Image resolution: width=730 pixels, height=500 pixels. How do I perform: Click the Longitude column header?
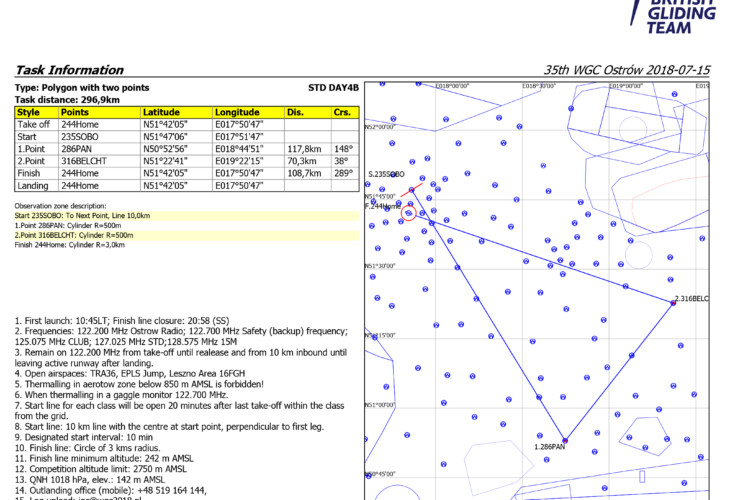click(237, 113)
